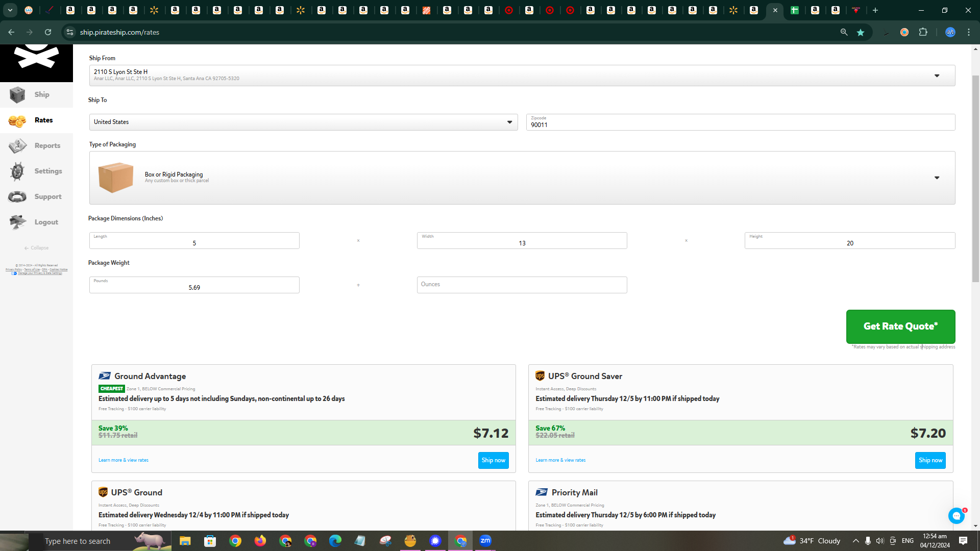
Task: Click the $7.20 Ground Saver price
Action: (928, 433)
